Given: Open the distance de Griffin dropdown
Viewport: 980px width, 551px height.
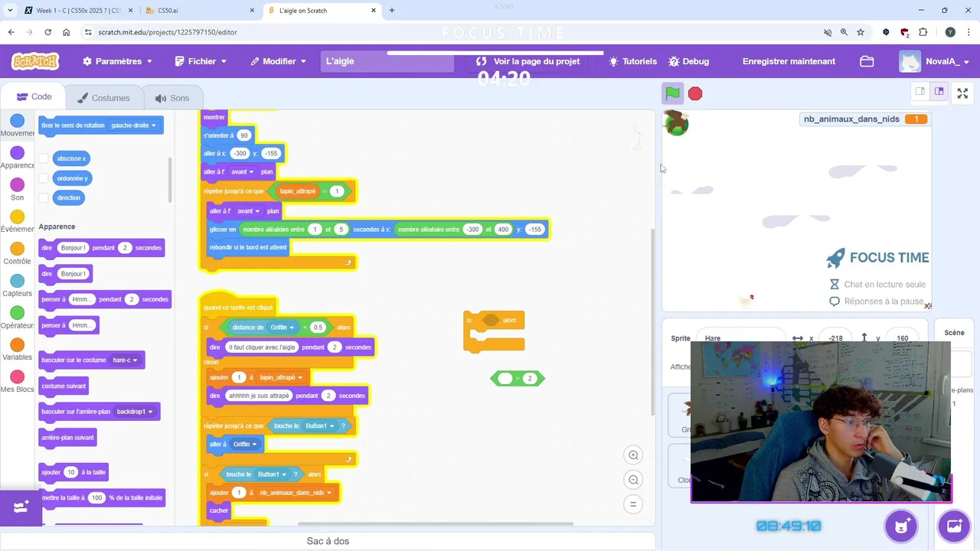Looking at the screenshot, I should 282,328.
